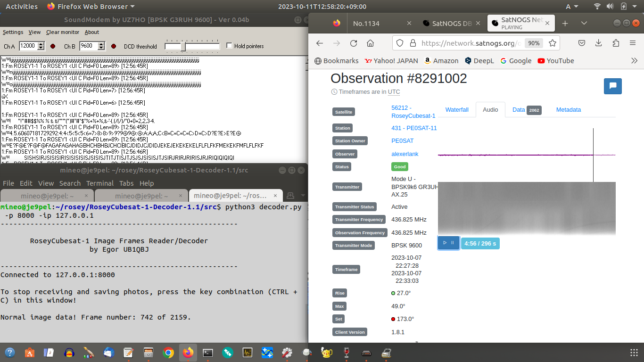Viewport: 644px width, 362px height.
Task: Open the Files manager dock icon
Action: (148, 353)
